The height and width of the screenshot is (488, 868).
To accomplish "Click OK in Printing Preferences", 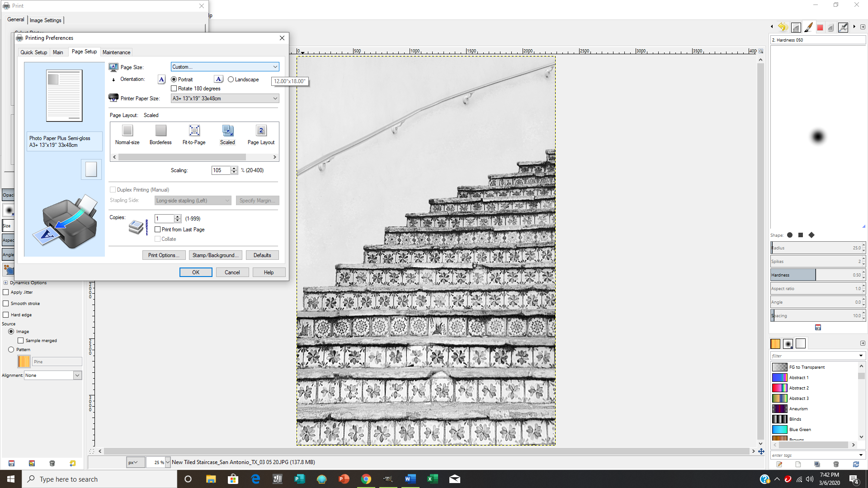I will tap(196, 272).
